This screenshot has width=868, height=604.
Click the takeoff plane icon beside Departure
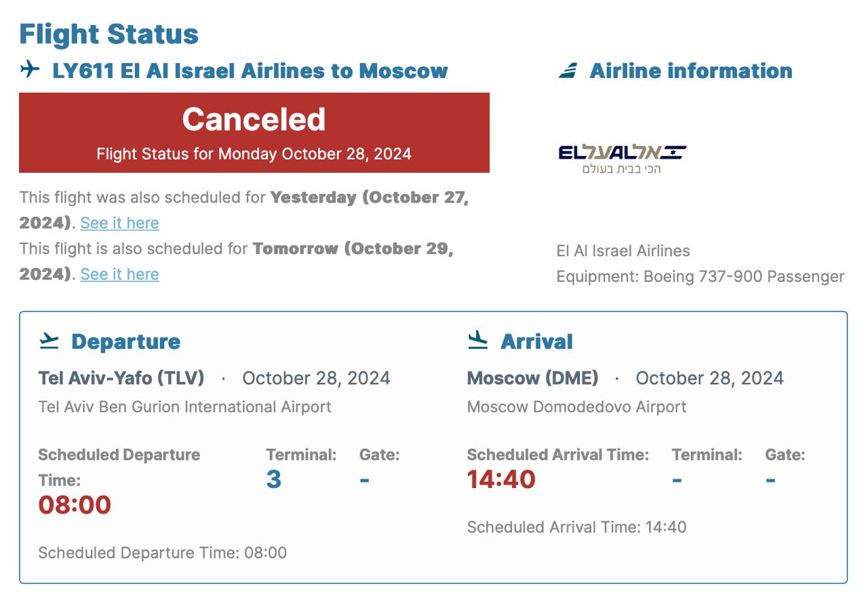(x=49, y=340)
